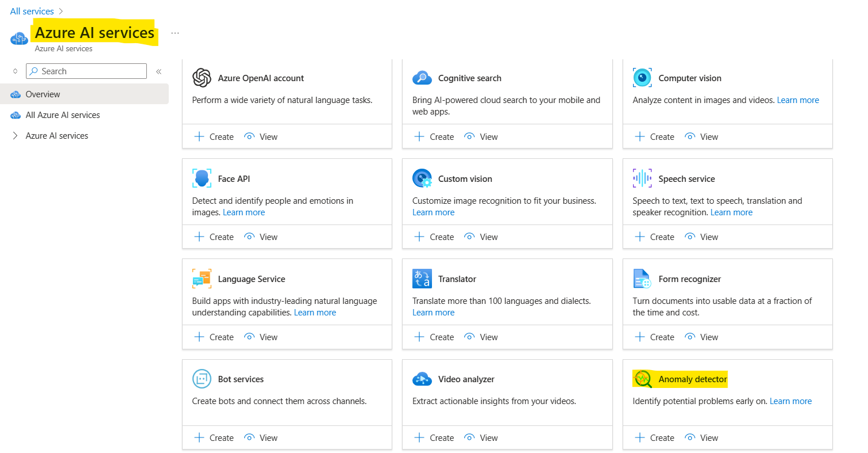This screenshot has width=868, height=453.
Task: Click the Bot services card title
Action: (241, 379)
